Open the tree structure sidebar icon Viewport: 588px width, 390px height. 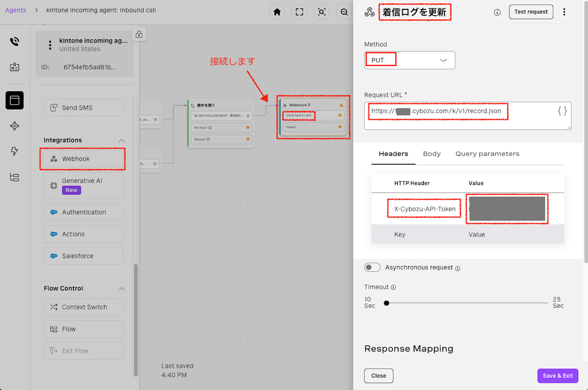pos(15,178)
